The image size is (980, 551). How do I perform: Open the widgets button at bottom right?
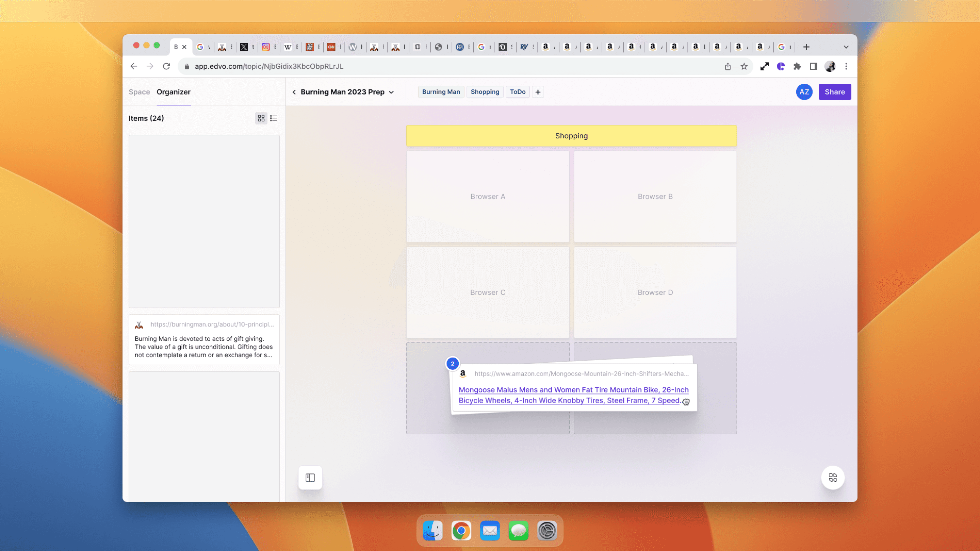832,478
